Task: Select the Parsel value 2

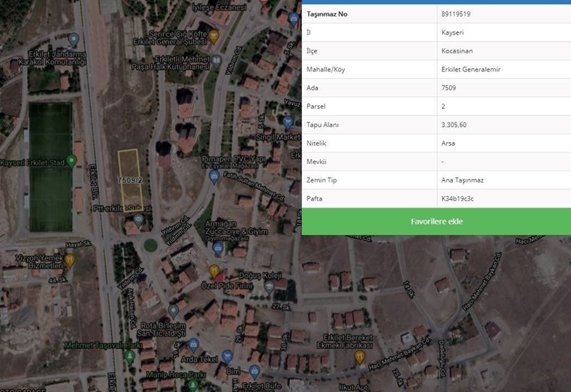Action: click(443, 107)
